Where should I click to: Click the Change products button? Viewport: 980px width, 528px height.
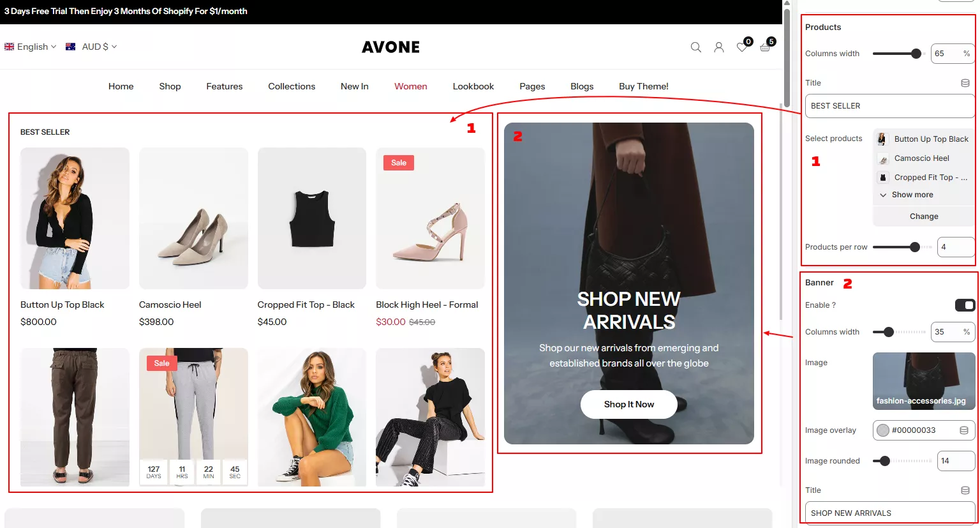coord(923,216)
